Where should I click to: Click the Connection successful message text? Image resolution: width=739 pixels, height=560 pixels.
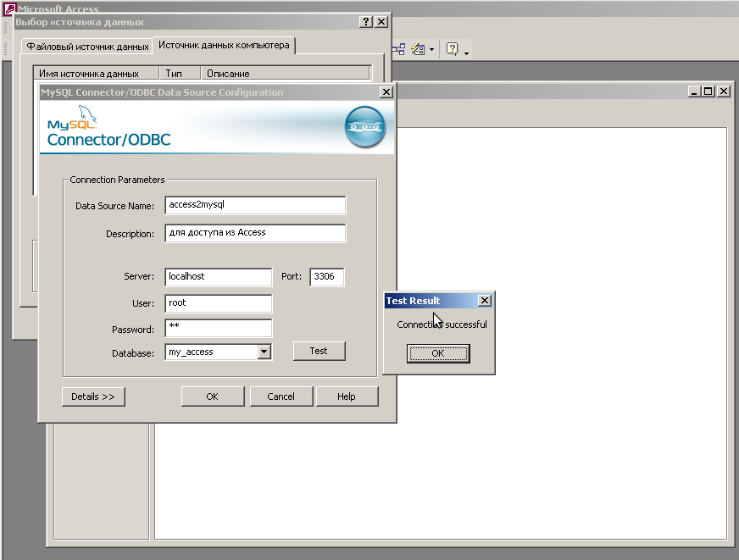(442, 324)
